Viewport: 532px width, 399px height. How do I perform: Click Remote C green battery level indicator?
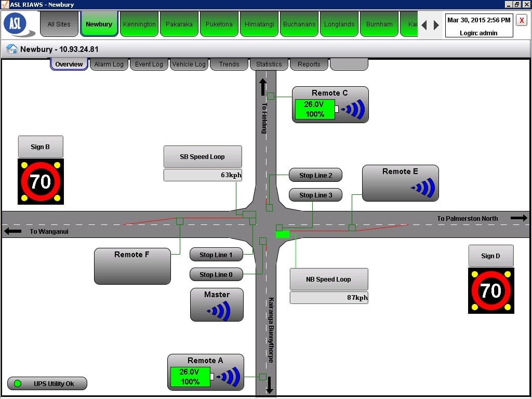pyautogui.click(x=315, y=109)
